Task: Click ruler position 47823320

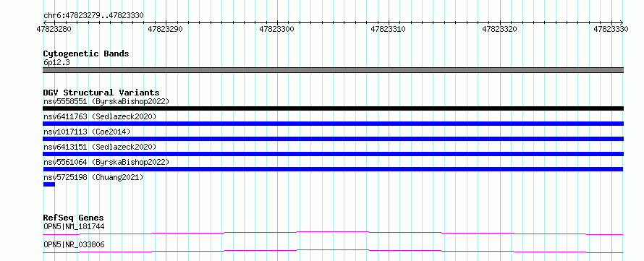Action: 500,29
